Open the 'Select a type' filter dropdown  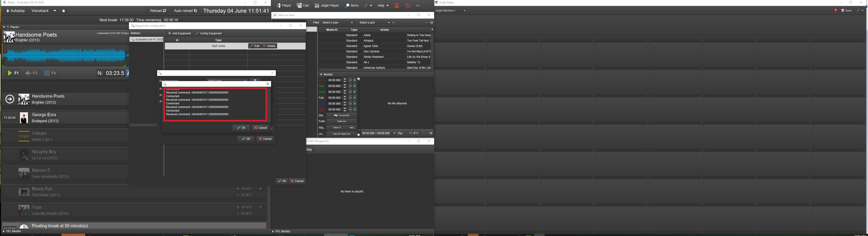[338, 23]
